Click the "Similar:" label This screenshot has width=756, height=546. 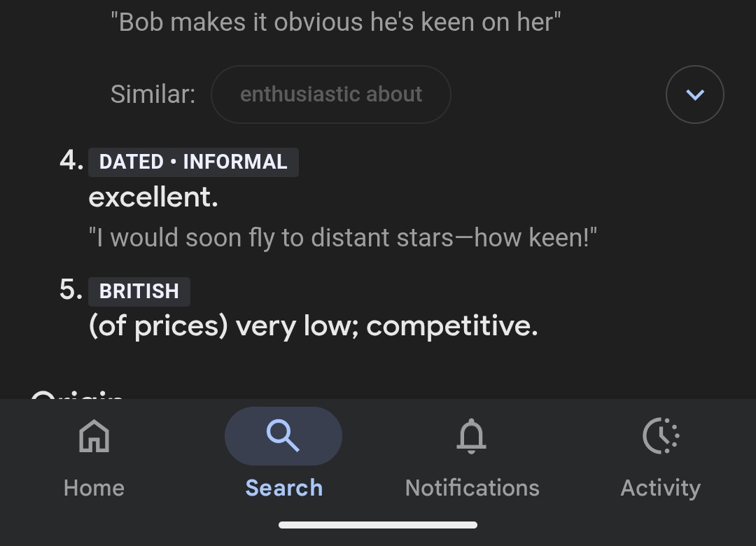tap(153, 94)
